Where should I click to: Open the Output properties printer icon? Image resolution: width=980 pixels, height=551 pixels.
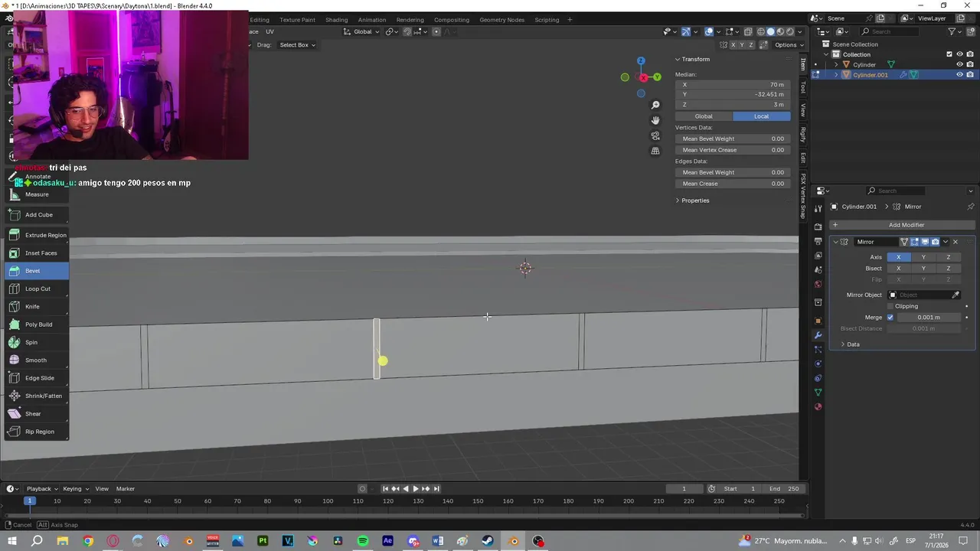point(818,241)
